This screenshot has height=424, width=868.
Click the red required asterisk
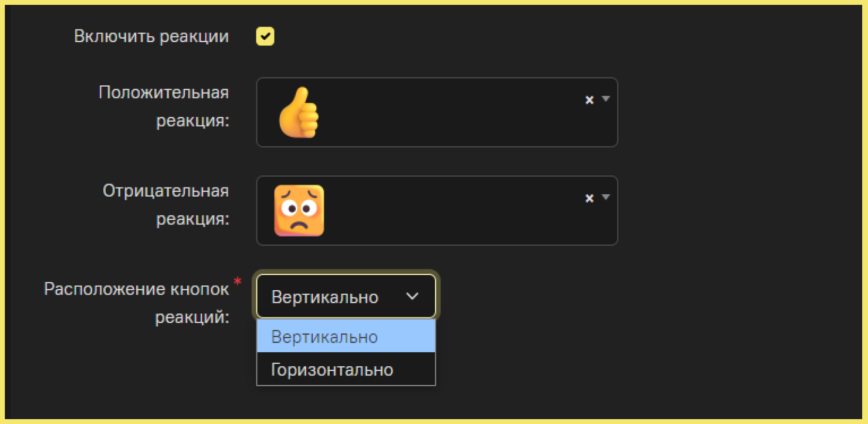click(237, 281)
